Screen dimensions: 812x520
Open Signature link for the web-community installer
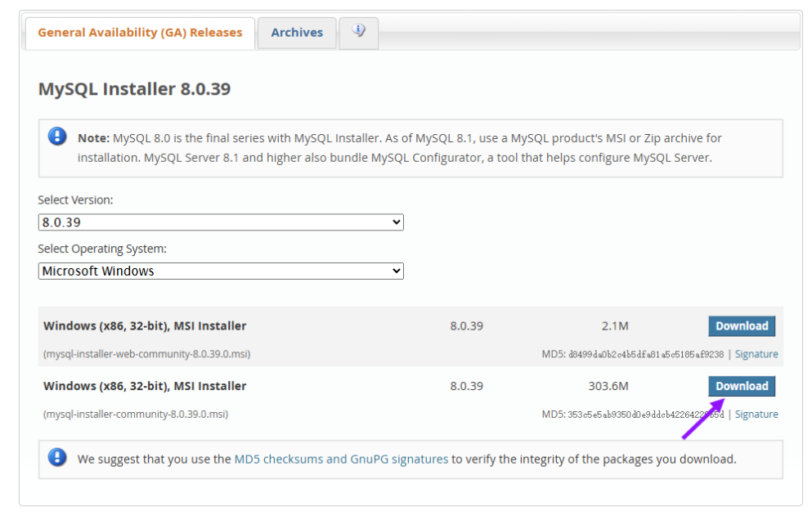point(756,354)
